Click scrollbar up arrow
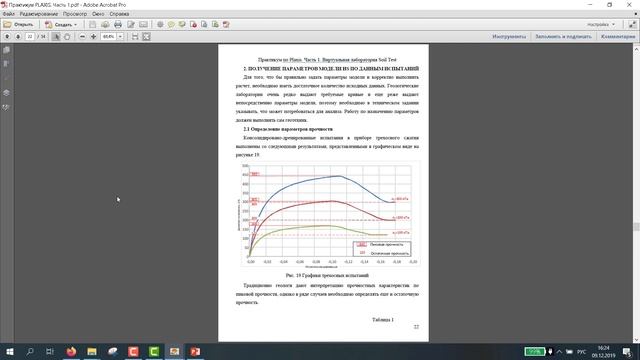 (x=636, y=49)
